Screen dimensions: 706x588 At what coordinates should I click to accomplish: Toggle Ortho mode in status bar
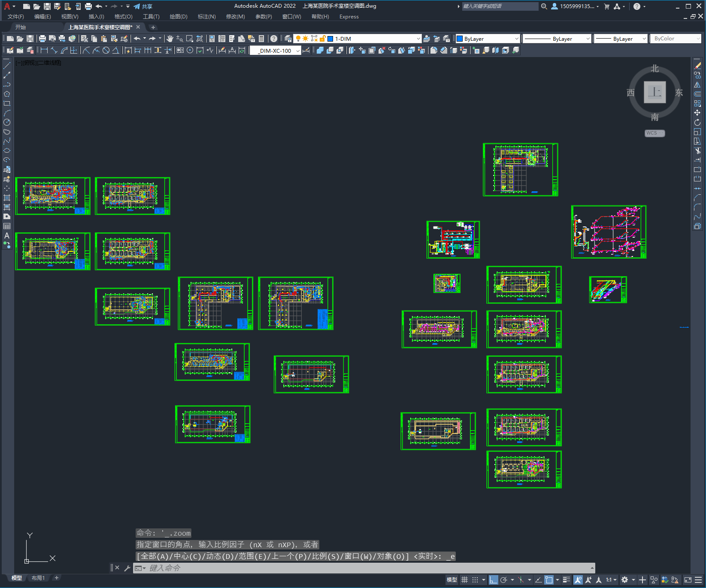[494, 580]
